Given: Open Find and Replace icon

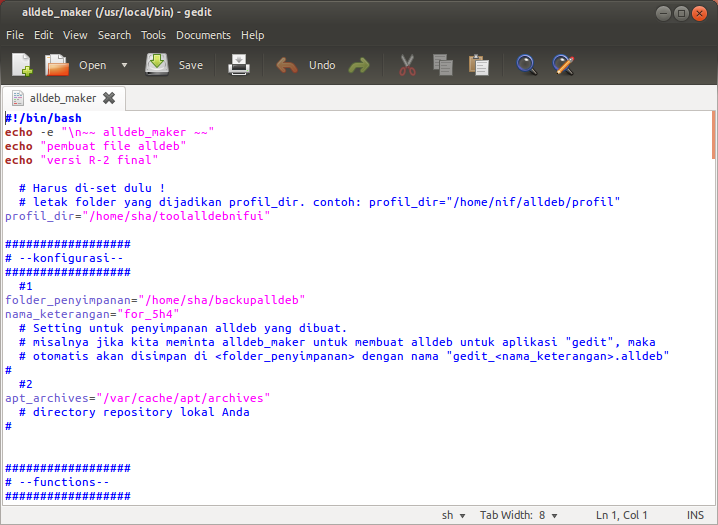Looking at the screenshot, I should (x=563, y=65).
